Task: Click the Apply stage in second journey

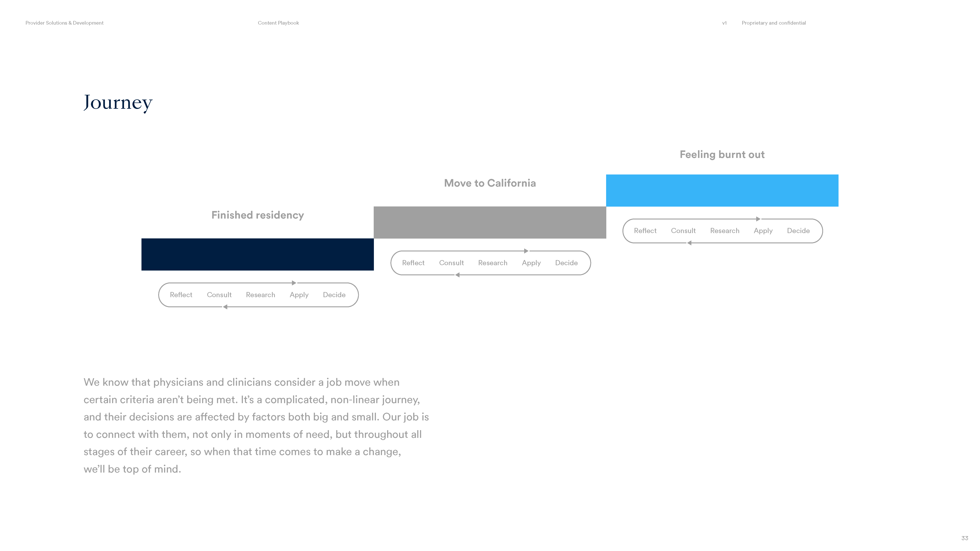Action: click(531, 262)
